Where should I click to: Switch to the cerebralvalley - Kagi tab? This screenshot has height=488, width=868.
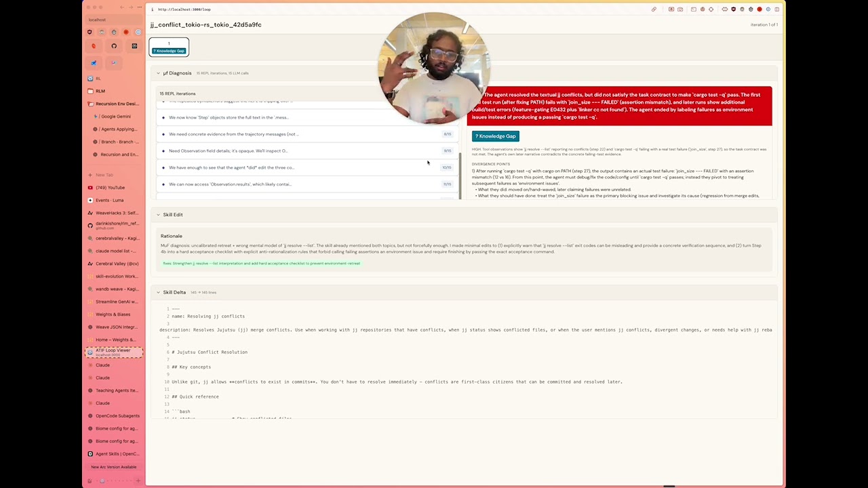tap(114, 239)
